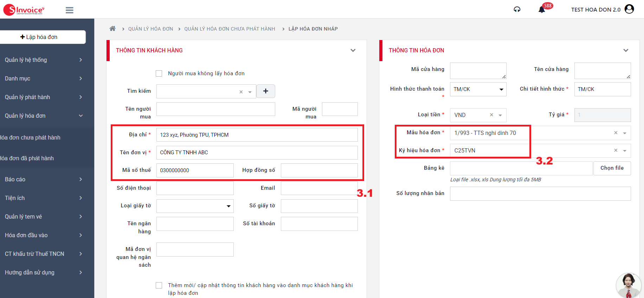This screenshot has width=644, height=298.
Task: Click the Mã số thuế input field
Action: tap(195, 170)
